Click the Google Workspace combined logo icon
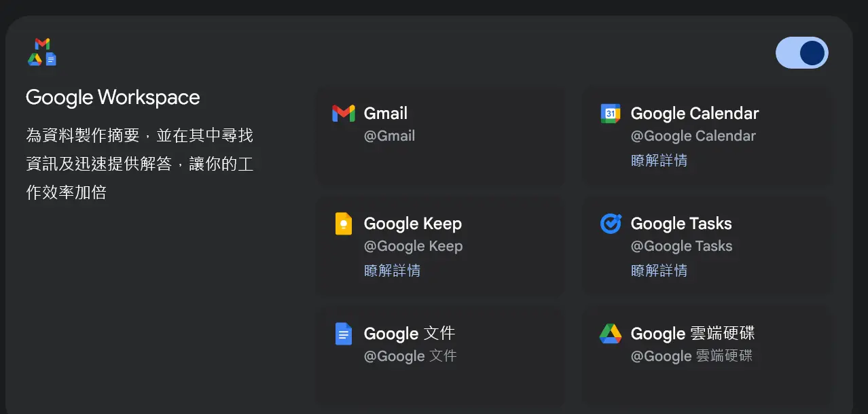The image size is (868, 414). (42, 52)
